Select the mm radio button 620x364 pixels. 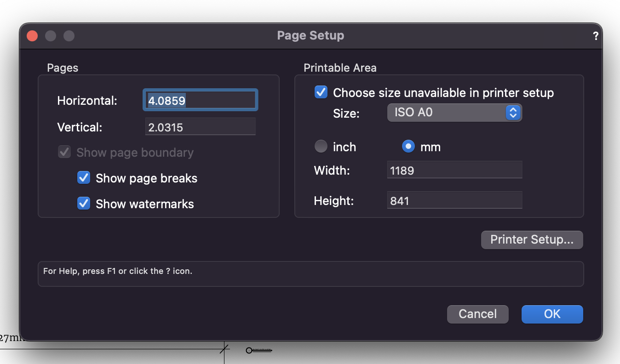pyautogui.click(x=408, y=146)
